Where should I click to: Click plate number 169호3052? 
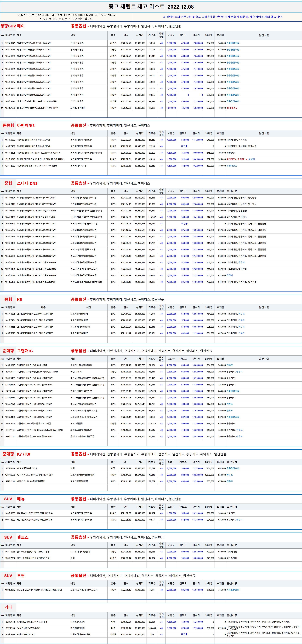[10, 590]
